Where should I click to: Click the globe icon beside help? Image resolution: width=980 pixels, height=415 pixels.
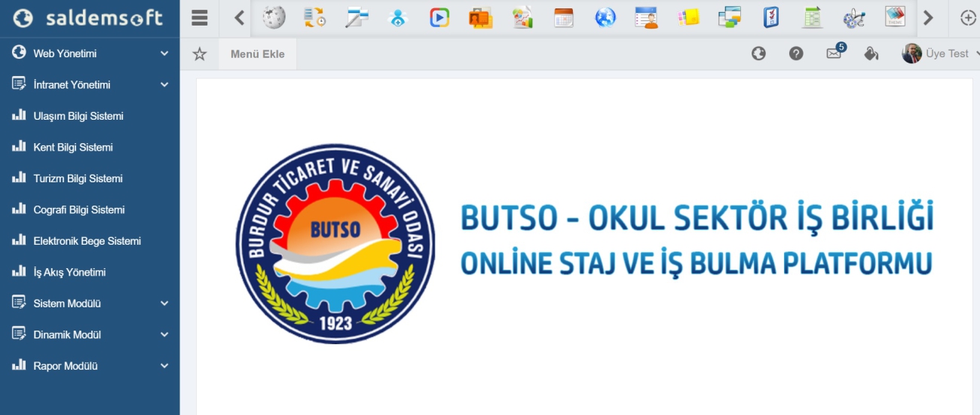pyautogui.click(x=758, y=53)
